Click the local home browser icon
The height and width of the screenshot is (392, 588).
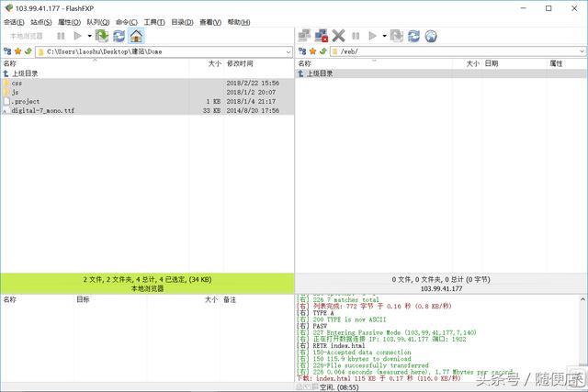[136, 36]
